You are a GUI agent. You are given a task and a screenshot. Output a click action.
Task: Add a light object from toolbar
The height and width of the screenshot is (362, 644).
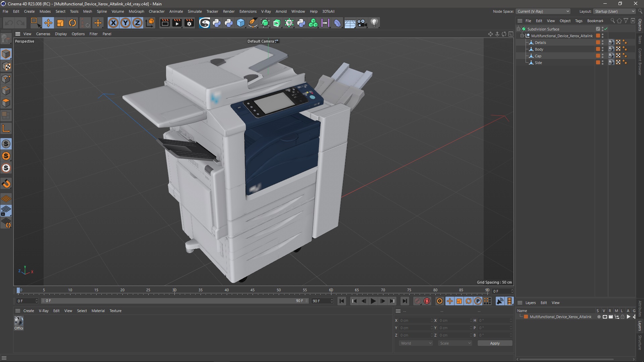pyautogui.click(x=374, y=23)
